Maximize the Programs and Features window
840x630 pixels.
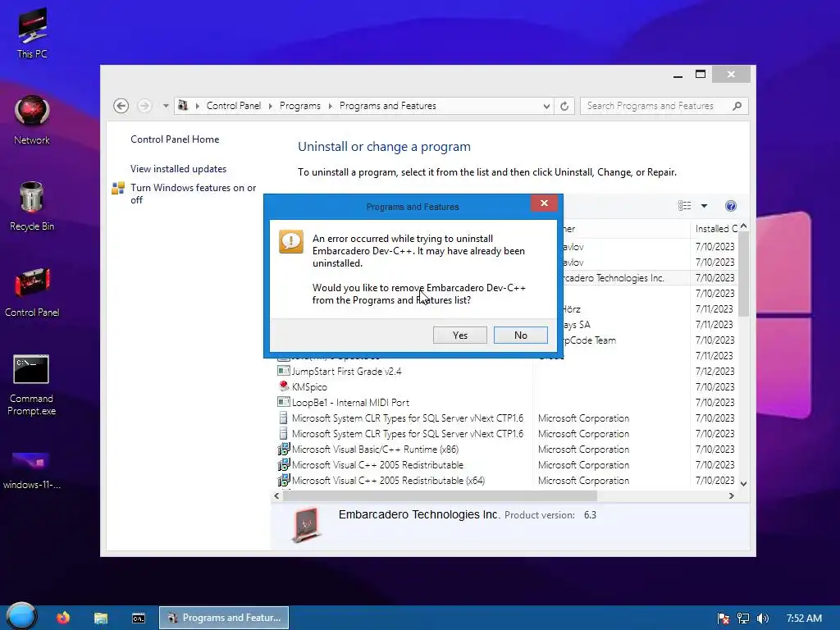(701, 75)
